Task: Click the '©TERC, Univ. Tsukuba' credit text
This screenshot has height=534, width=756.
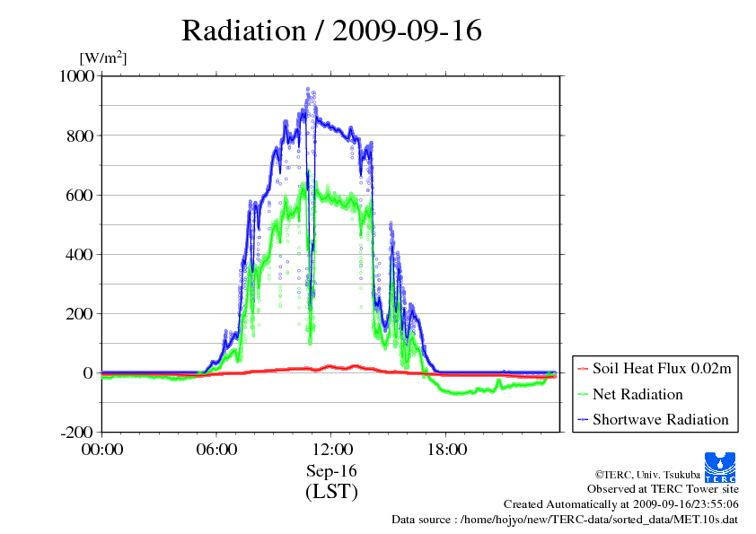Action: (x=647, y=474)
